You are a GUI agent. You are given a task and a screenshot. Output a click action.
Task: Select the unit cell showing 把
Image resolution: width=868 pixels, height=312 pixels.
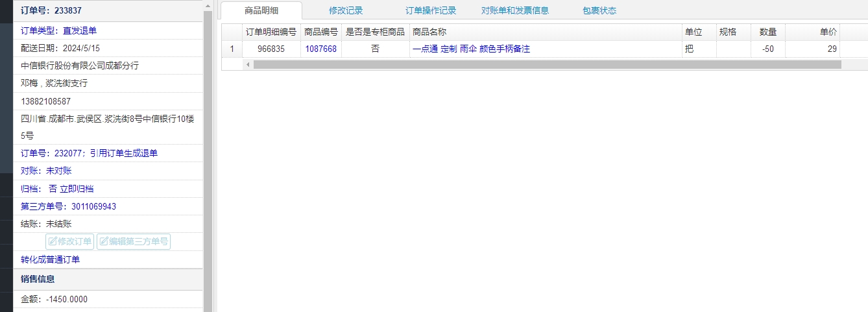[699, 49]
